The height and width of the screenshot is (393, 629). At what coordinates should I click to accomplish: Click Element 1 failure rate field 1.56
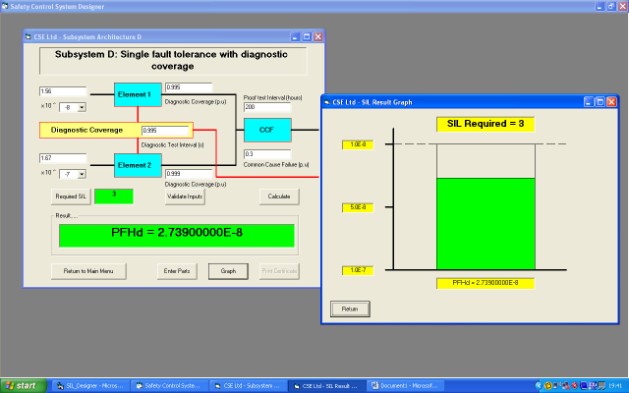click(63, 91)
